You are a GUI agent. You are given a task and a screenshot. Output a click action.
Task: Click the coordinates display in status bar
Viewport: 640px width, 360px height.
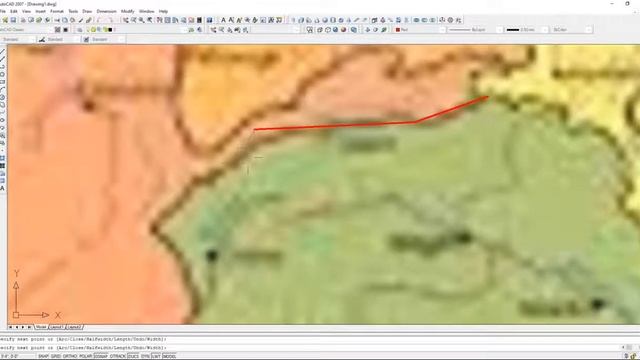tap(17, 356)
